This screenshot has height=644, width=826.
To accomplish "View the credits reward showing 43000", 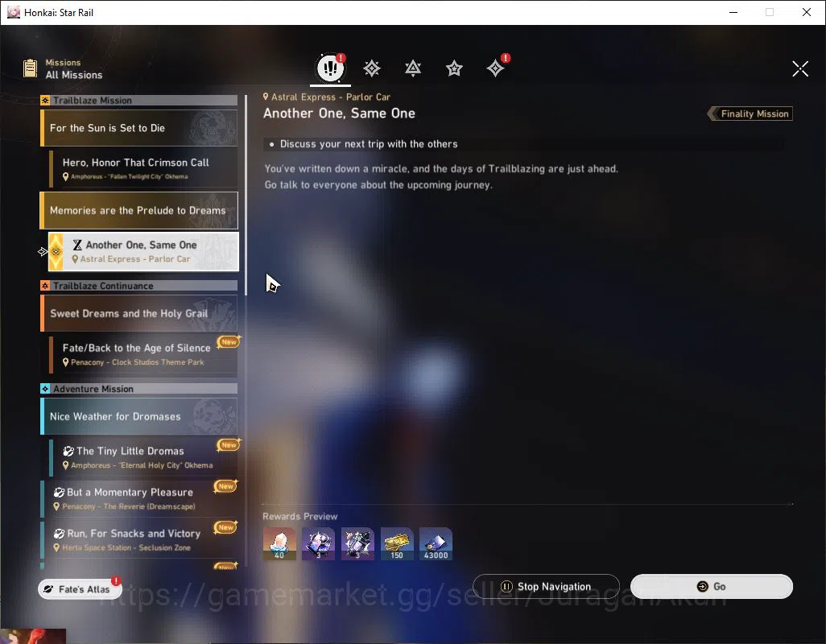I will (x=436, y=543).
